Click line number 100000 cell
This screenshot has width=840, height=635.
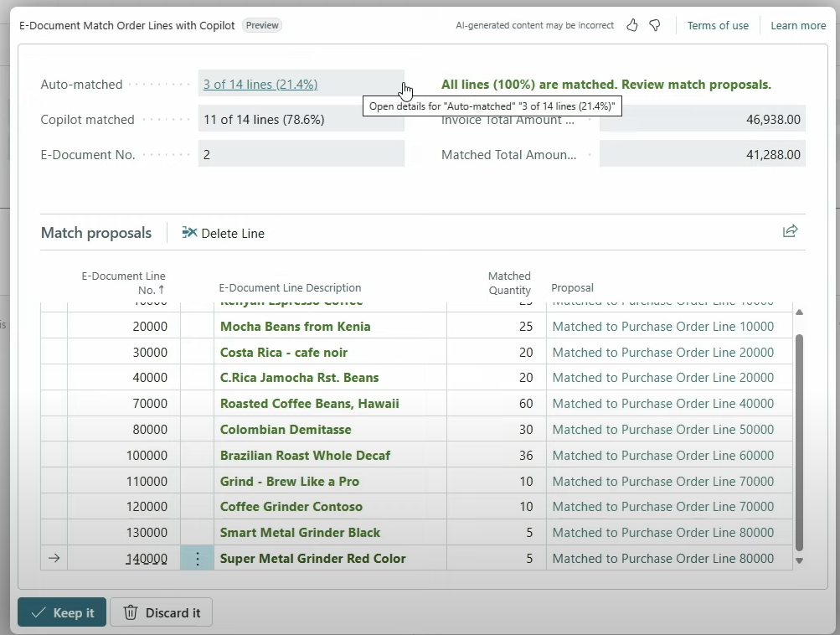pyautogui.click(x=124, y=456)
